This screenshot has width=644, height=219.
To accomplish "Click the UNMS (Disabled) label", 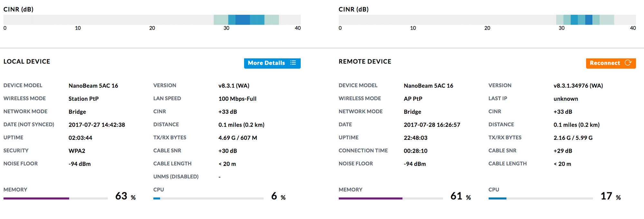I will [x=176, y=176].
